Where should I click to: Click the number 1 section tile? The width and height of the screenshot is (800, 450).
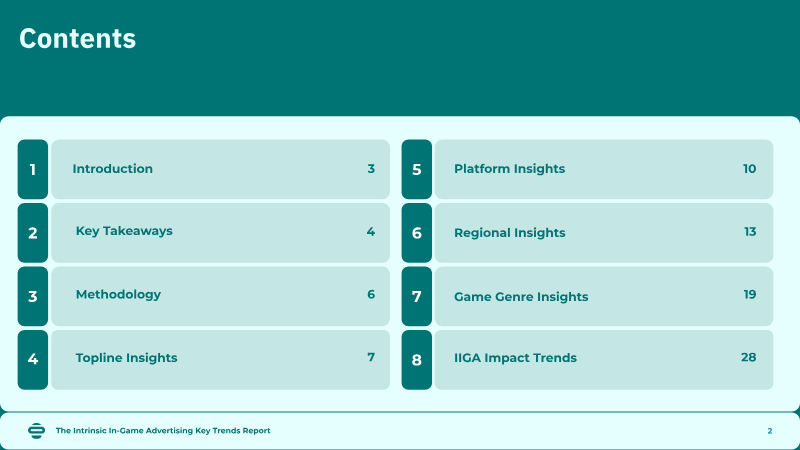(33, 169)
